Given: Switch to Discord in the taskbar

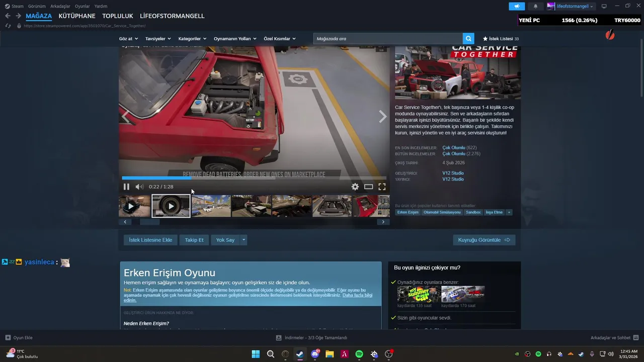Looking at the screenshot, I should [x=315, y=354].
